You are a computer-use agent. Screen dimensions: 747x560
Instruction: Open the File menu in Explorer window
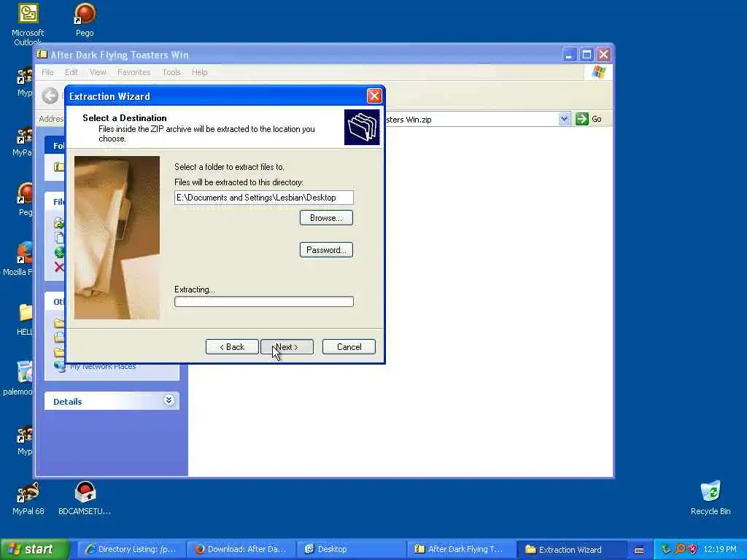pos(47,72)
